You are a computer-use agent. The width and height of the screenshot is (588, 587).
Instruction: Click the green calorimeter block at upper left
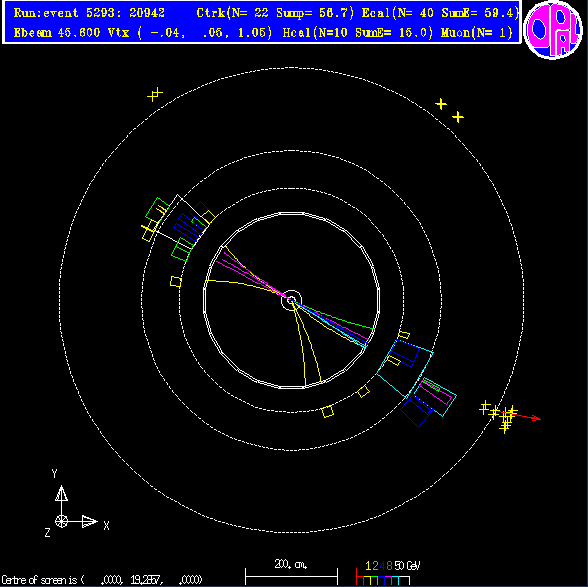click(x=158, y=210)
